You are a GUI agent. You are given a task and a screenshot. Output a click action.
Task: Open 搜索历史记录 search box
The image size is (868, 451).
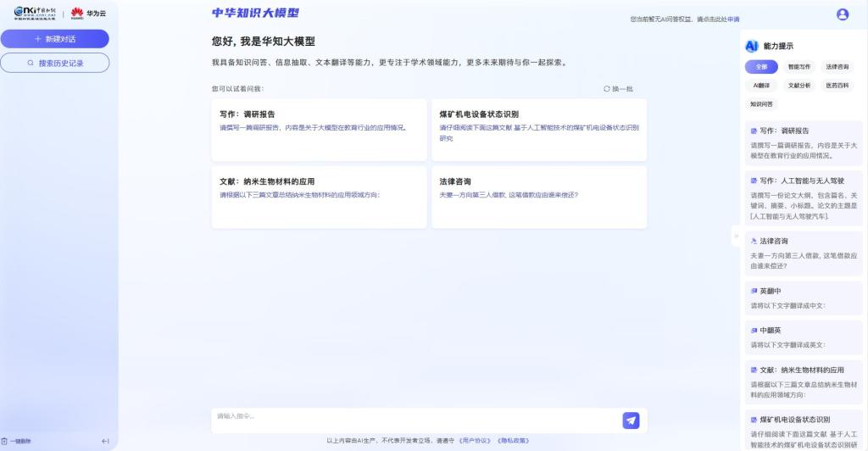click(55, 63)
